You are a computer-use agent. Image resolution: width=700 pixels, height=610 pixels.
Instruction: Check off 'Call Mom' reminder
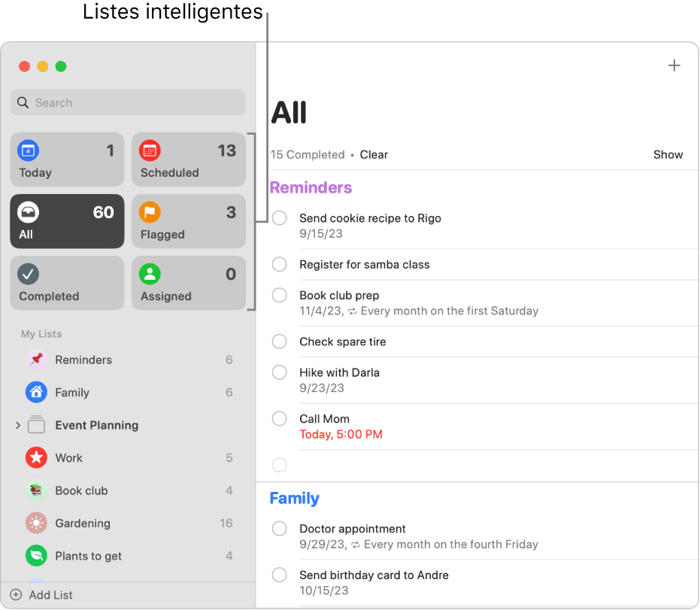click(x=280, y=419)
